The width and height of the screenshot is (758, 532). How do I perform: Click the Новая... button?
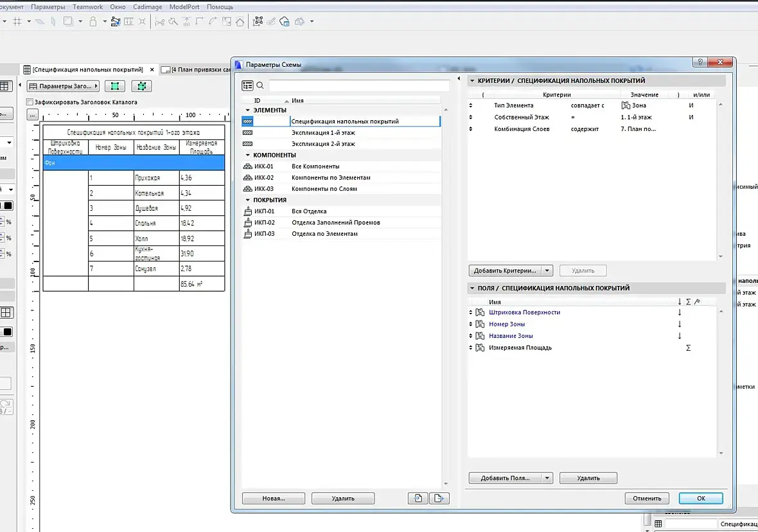pyautogui.click(x=273, y=498)
